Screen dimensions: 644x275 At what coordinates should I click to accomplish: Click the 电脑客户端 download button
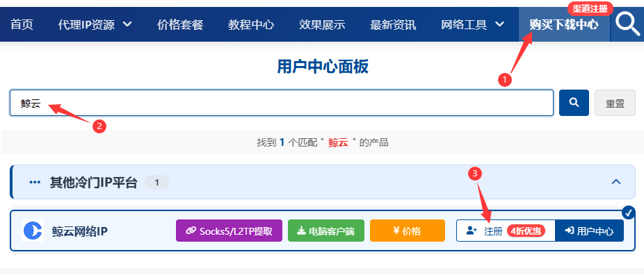[326, 231]
